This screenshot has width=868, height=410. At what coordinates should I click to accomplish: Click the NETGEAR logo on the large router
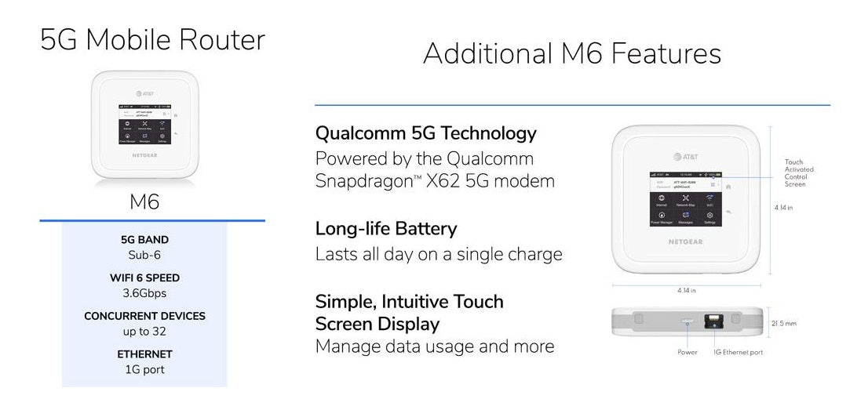click(685, 241)
